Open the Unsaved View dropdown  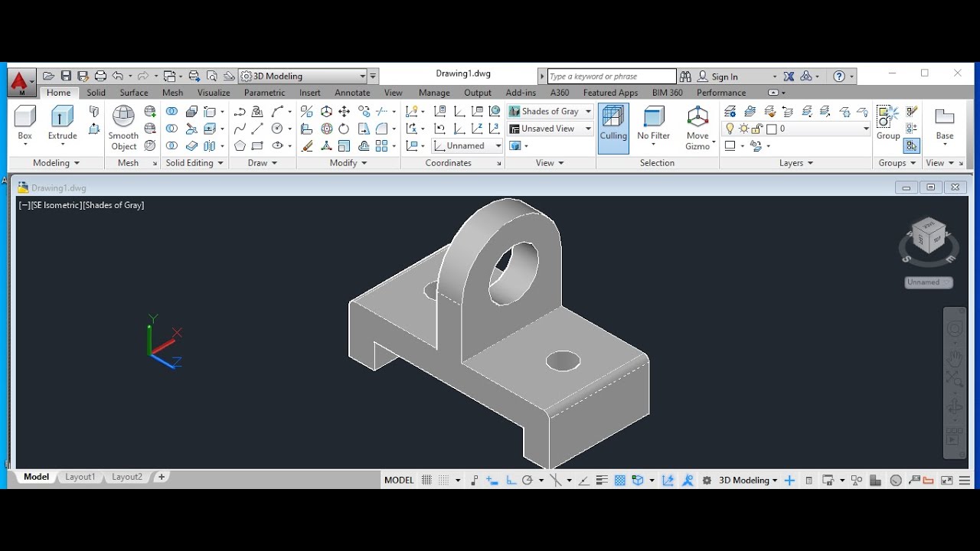[550, 129]
